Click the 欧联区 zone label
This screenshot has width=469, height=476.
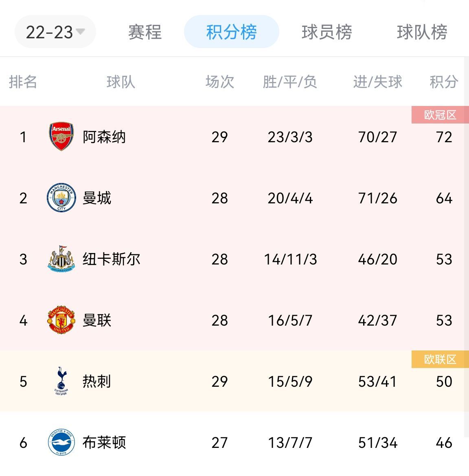click(440, 359)
